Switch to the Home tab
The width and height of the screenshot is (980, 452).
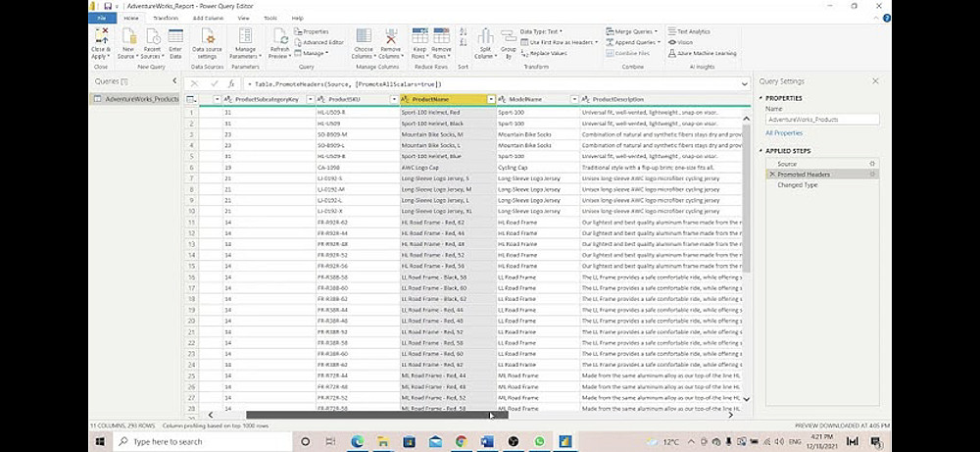(130, 18)
